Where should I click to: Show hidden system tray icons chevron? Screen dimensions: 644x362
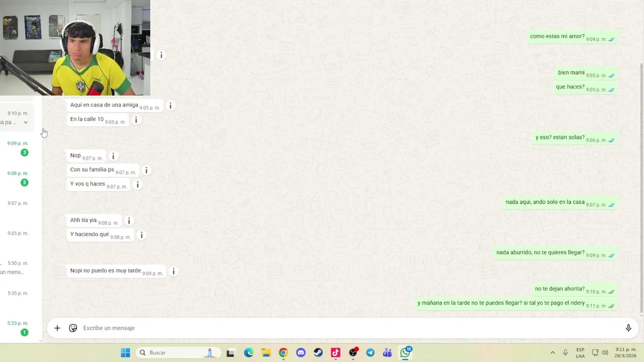click(552, 352)
